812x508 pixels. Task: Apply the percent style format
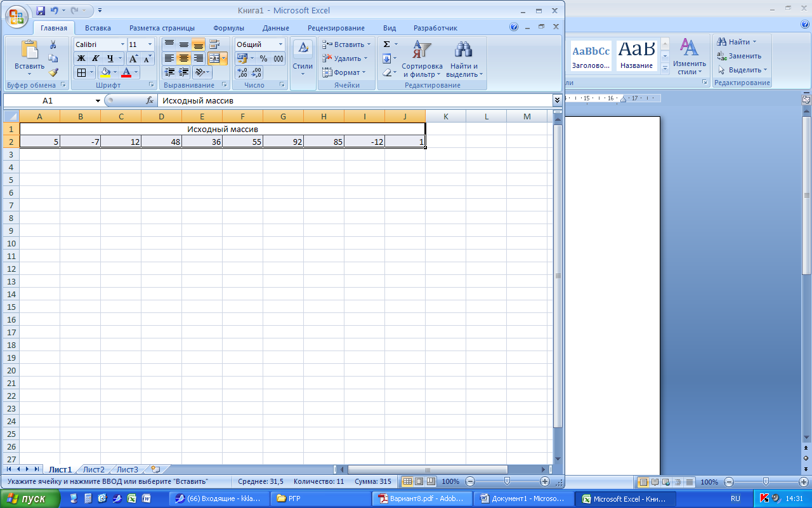tap(263, 58)
